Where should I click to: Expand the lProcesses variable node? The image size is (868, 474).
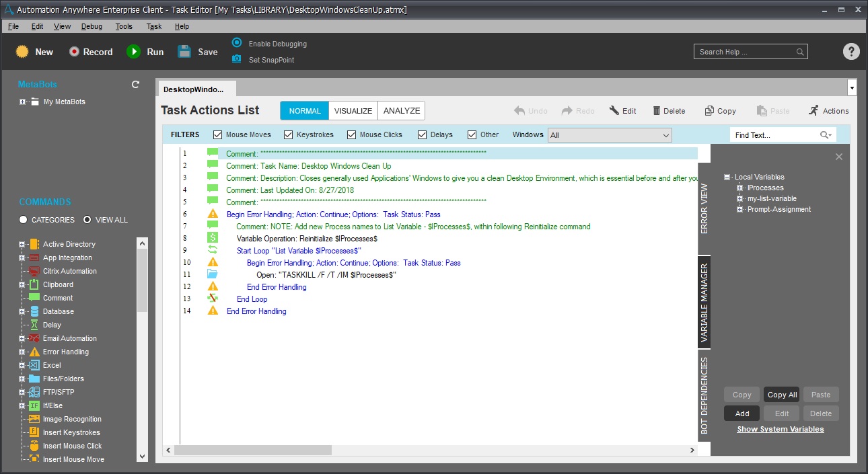[740, 188]
